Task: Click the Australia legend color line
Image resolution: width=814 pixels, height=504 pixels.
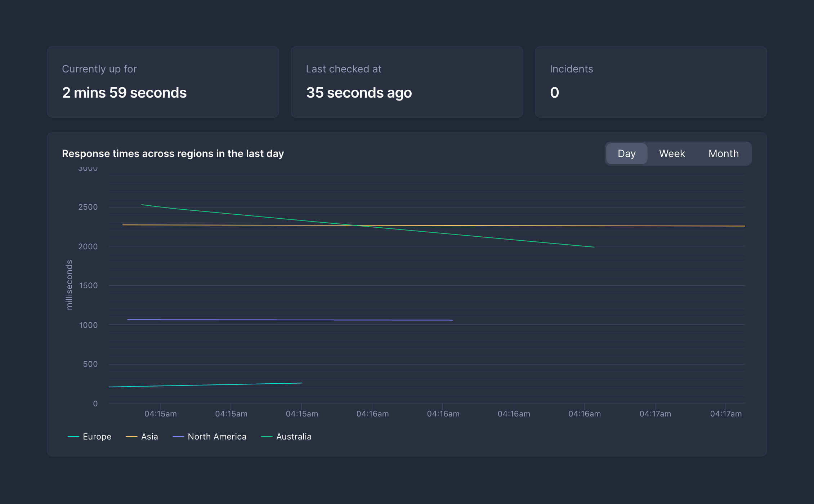Action: [267, 437]
